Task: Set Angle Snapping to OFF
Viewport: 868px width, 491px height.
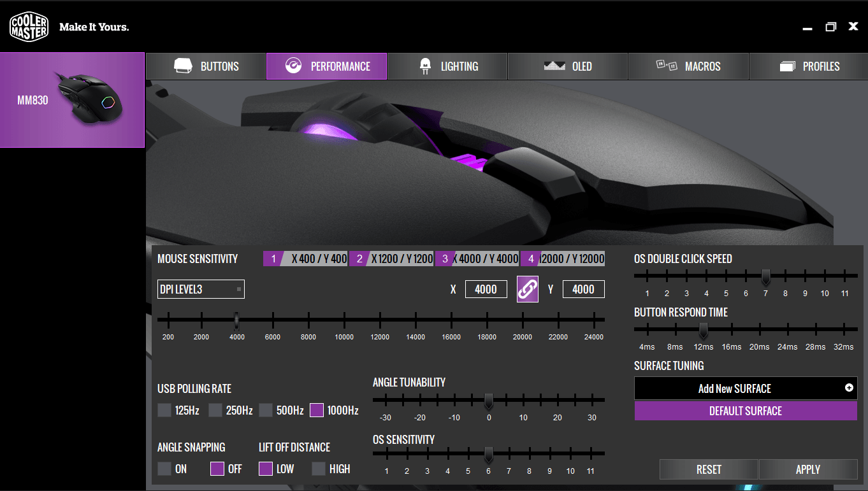Action: click(217, 469)
